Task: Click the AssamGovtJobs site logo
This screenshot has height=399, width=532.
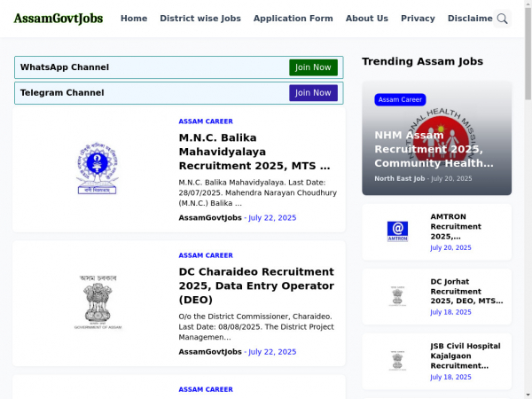Action: [x=59, y=19]
